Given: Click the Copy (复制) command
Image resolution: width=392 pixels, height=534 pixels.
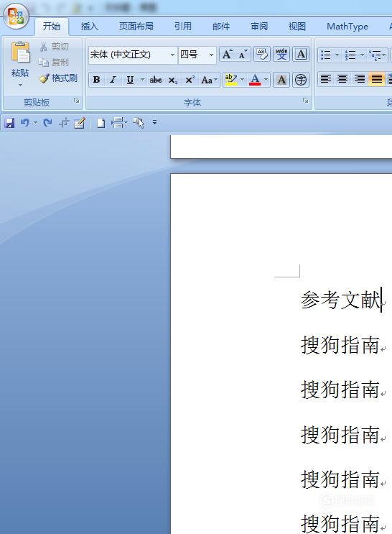Looking at the screenshot, I should pyautogui.click(x=54, y=63).
